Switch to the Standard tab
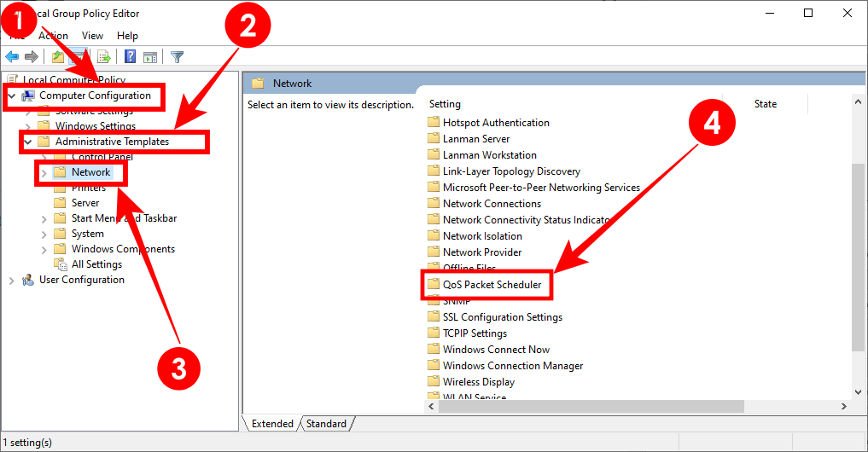The image size is (868, 452). tap(326, 423)
